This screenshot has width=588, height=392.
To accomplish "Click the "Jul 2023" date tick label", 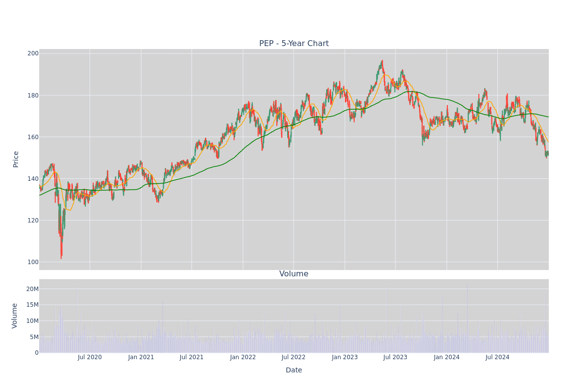I will [395, 357].
